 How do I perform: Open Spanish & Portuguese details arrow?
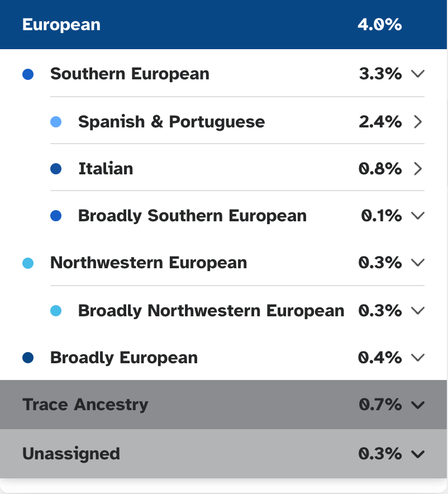coord(418,122)
